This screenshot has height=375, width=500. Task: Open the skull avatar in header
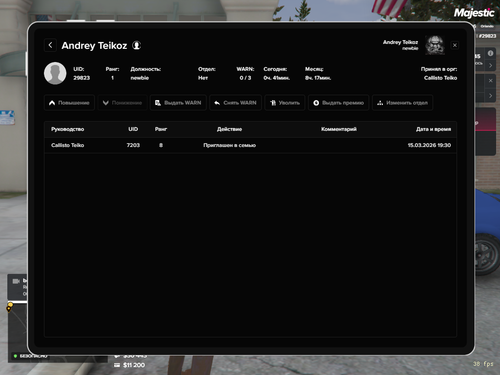pyautogui.click(x=435, y=45)
